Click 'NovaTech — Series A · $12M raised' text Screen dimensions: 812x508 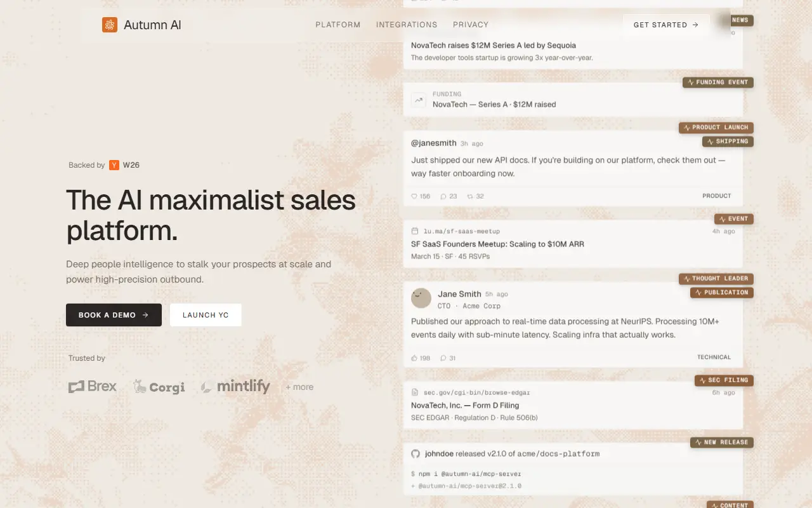(494, 104)
